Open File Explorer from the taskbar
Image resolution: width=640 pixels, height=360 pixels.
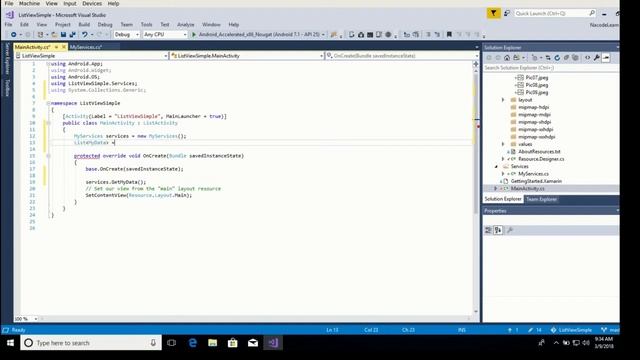click(213, 343)
